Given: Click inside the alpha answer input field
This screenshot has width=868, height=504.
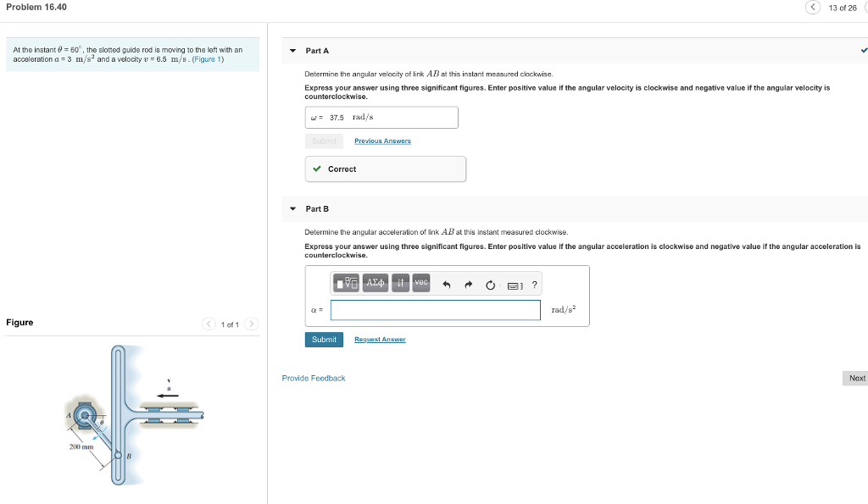Looking at the screenshot, I should click(436, 310).
